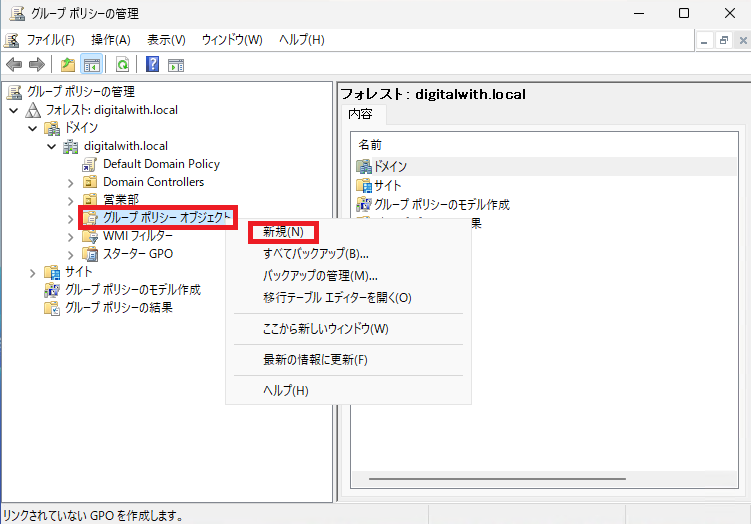This screenshot has width=751, height=524.
Task: Click the Domain Controllers OU folder icon
Action: 90,182
